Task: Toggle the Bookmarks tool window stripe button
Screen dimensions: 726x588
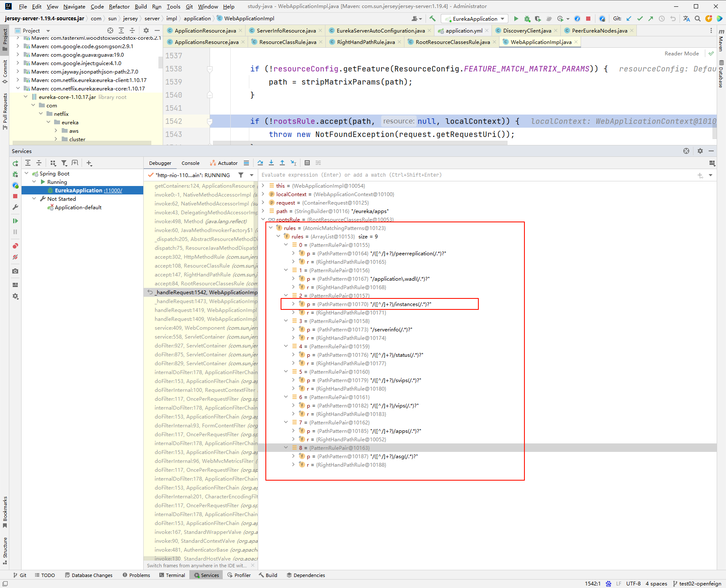Action: pyautogui.click(x=5, y=512)
